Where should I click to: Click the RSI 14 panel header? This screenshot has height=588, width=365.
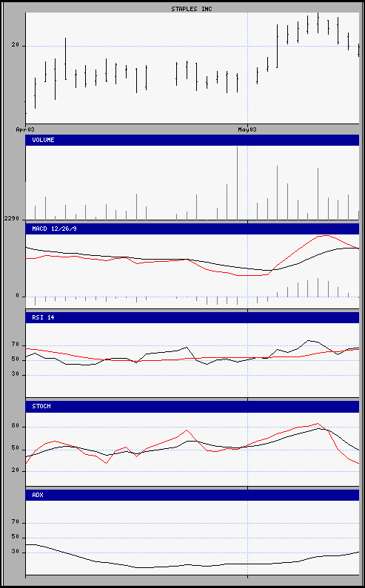pyautogui.click(x=192, y=317)
